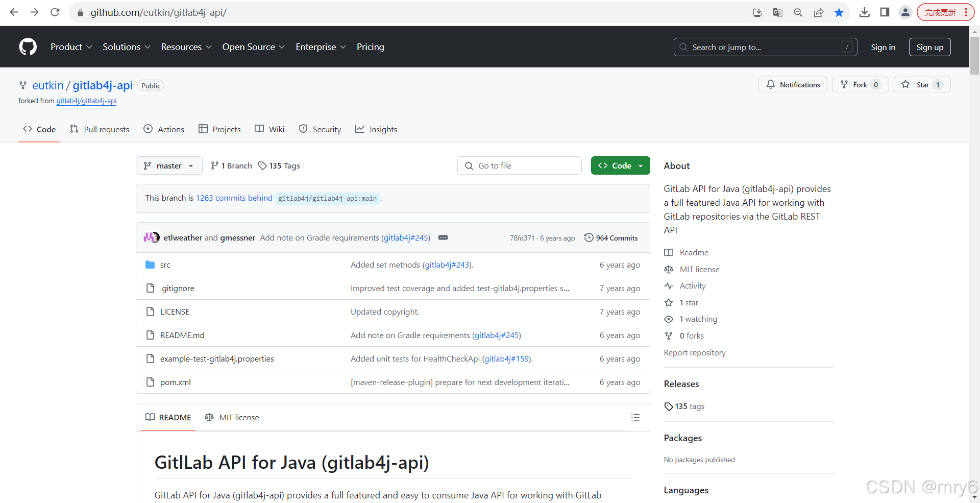Image resolution: width=980 pixels, height=503 pixels.
Task: Open example-test-gitlab4j.properties file
Action: tap(217, 358)
